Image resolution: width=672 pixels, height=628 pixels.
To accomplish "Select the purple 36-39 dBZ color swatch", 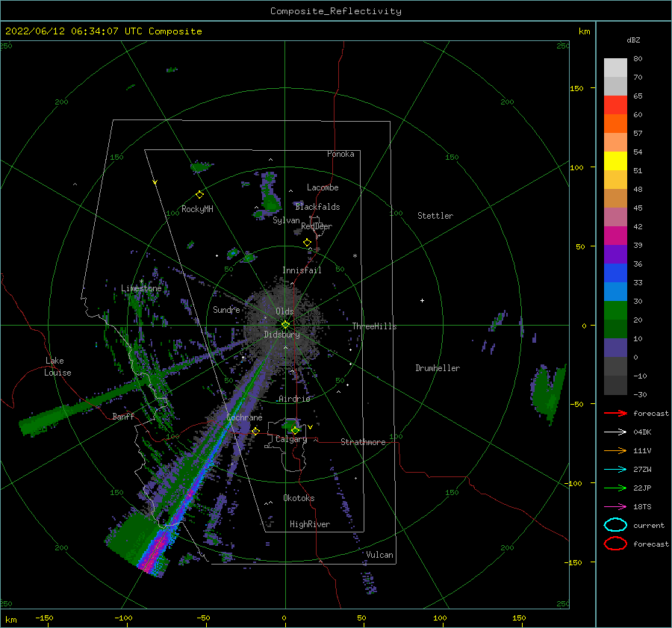I will coord(615,254).
